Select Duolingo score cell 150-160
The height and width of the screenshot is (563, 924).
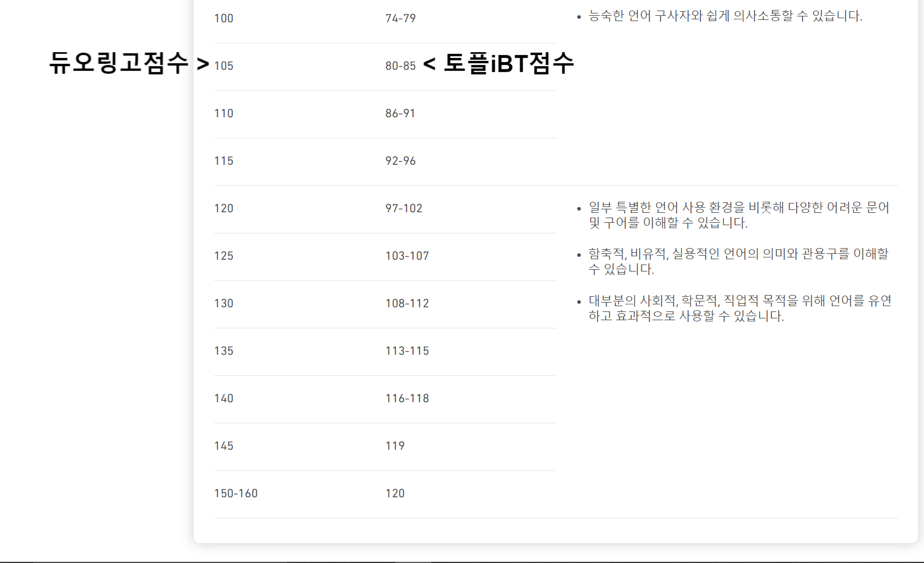(236, 493)
